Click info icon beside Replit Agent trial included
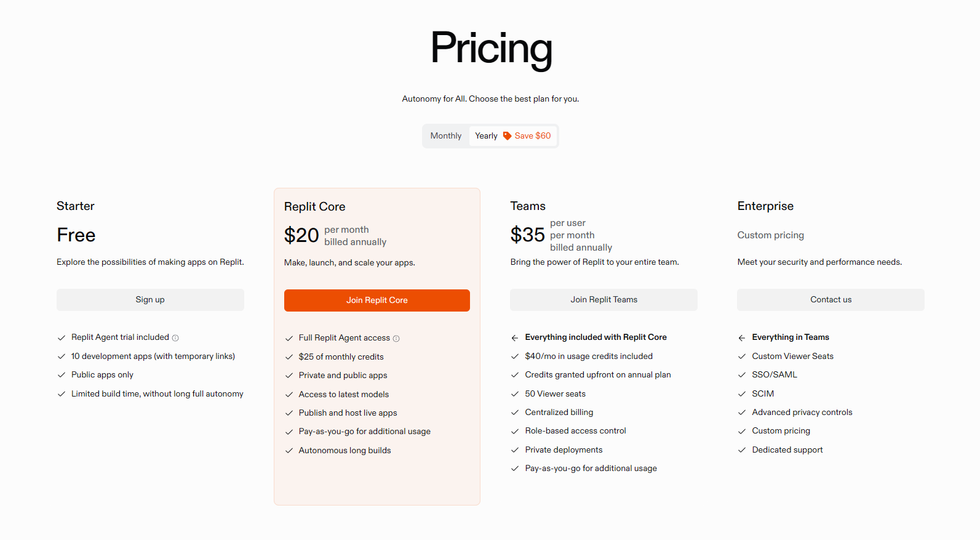Viewport: 980px width, 540px height. click(175, 338)
